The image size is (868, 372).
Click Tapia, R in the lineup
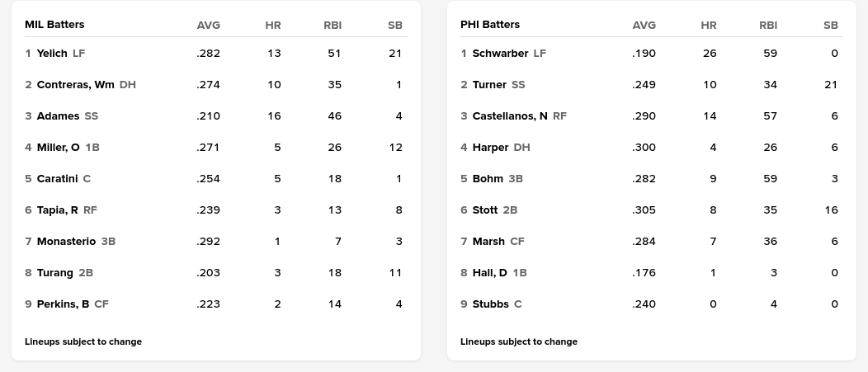coord(57,210)
